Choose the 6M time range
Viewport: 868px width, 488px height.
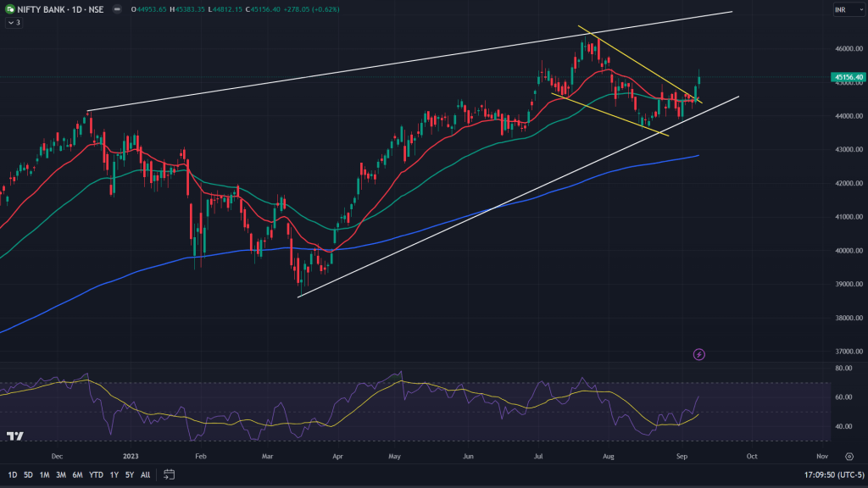pyautogui.click(x=77, y=474)
